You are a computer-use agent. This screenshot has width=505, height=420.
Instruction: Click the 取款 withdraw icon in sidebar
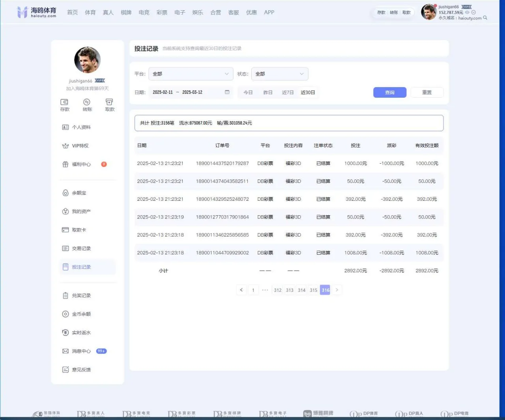[109, 102]
